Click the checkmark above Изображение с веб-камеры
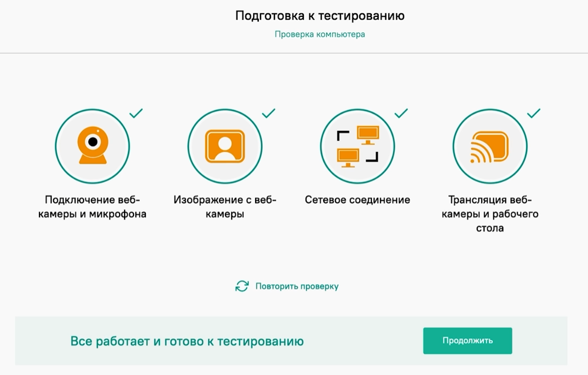 pyautogui.click(x=269, y=113)
